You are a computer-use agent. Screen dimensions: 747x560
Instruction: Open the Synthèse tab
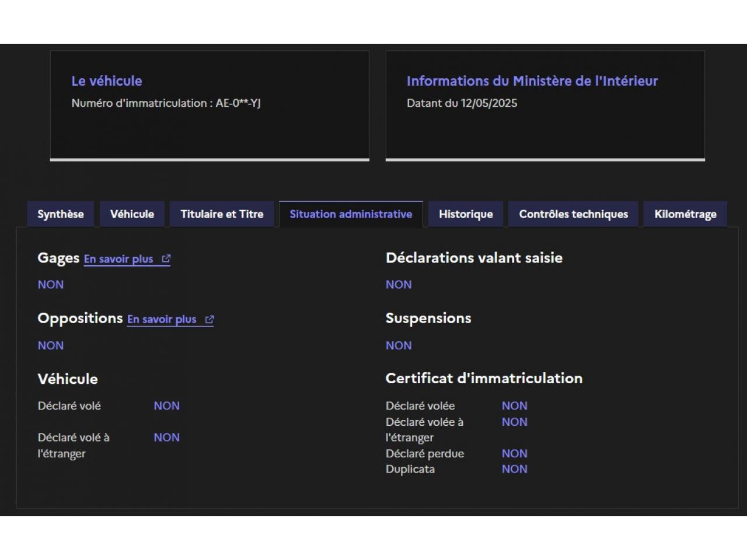point(61,214)
